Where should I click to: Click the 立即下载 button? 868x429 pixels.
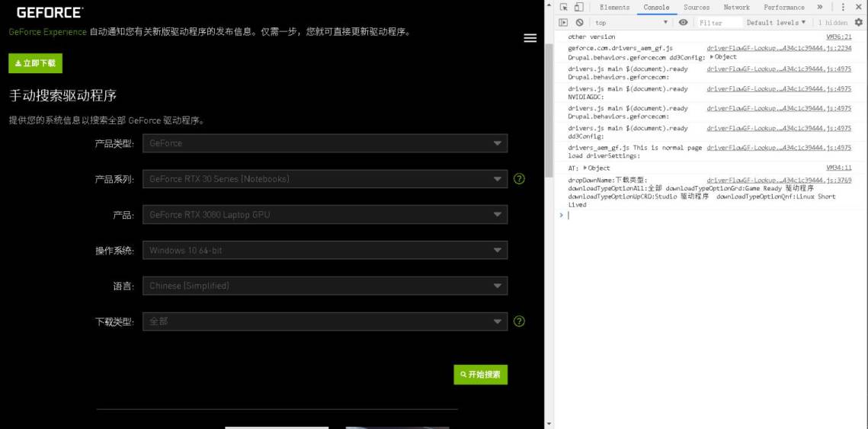(x=35, y=63)
